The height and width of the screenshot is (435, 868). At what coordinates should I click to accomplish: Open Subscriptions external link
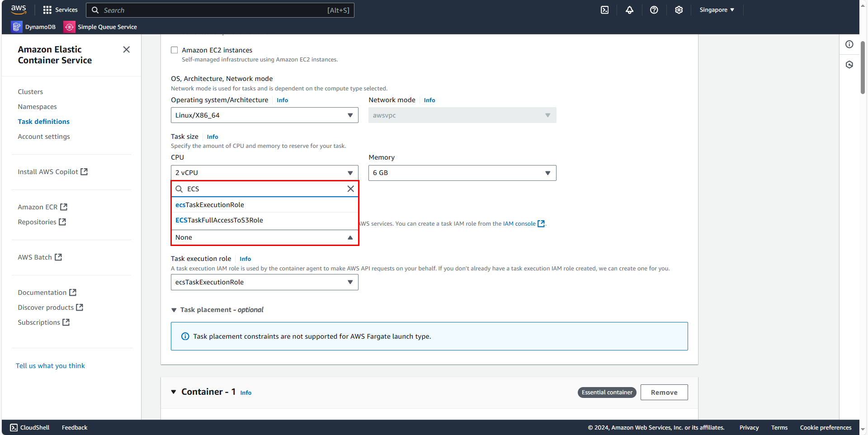coord(43,322)
